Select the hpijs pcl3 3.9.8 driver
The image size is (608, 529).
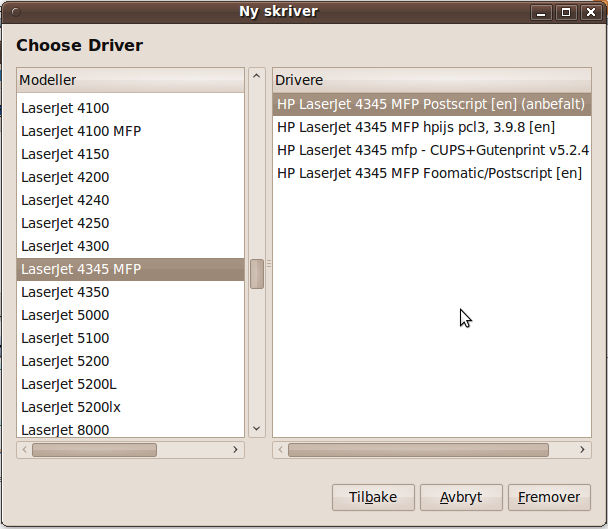point(415,127)
